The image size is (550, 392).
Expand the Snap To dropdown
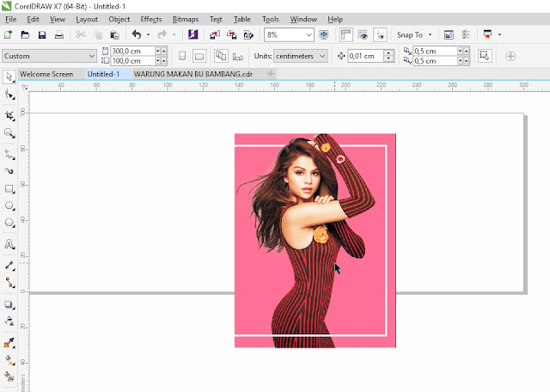tap(430, 34)
